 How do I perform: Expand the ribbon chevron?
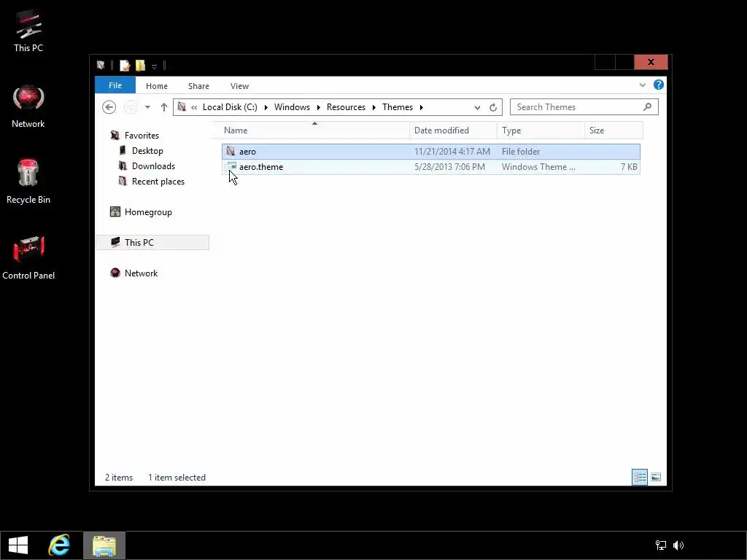(x=642, y=85)
